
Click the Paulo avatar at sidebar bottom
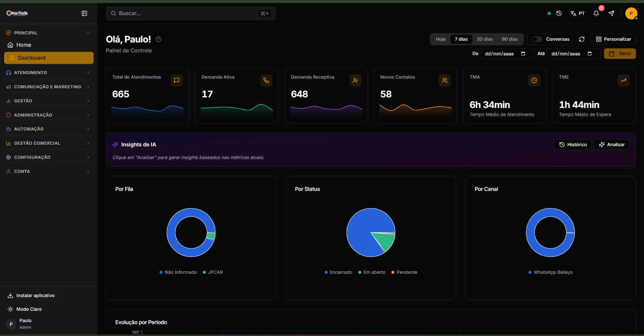pyautogui.click(x=11, y=324)
